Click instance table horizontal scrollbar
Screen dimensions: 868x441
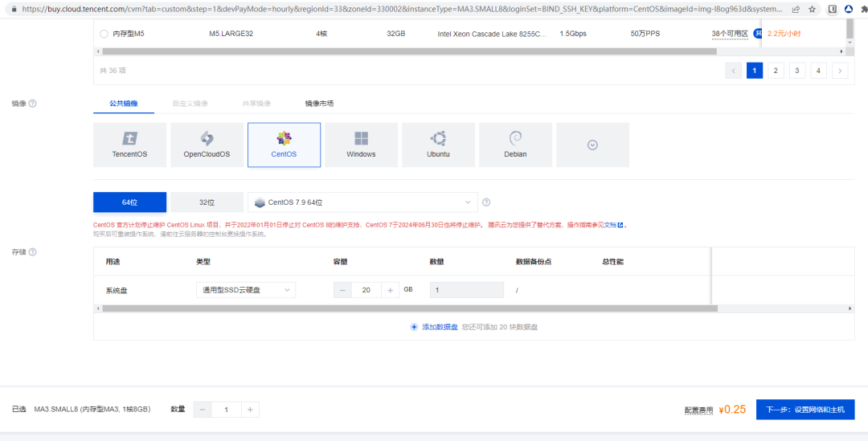pyautogui.click(x=408, y=51)
